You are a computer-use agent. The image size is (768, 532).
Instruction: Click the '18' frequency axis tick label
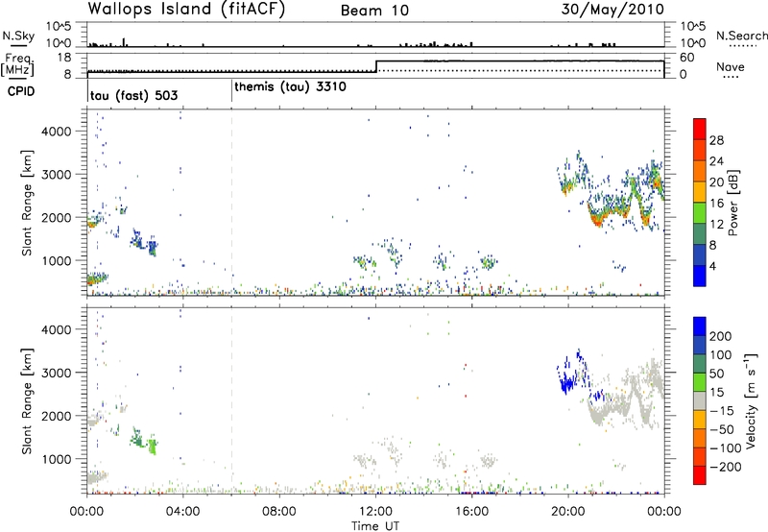(x=64, y=58)
